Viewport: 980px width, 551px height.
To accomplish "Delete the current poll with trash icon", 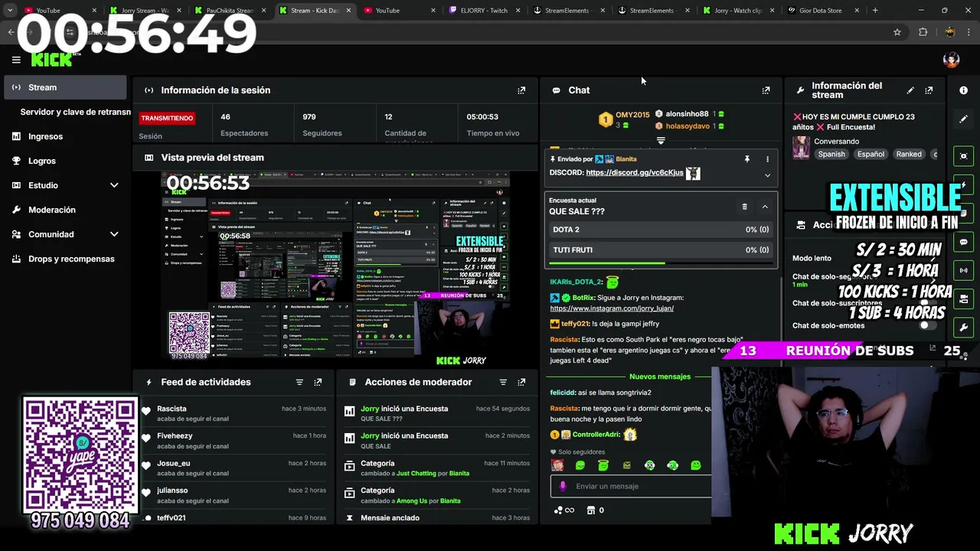I will click(744, 207).
